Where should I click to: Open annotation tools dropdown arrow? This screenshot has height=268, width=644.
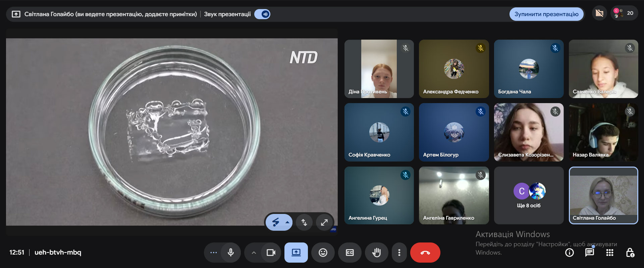(x=287, y=222)
